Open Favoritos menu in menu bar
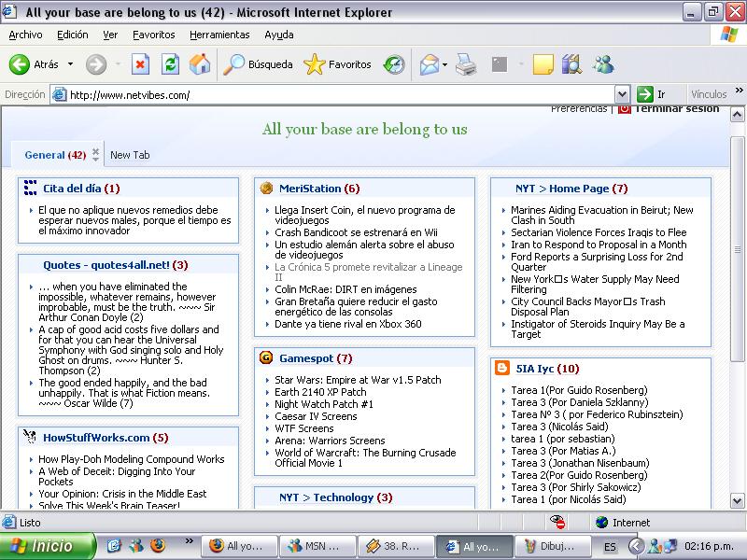 pyautogui.click(x=153, y=35)
